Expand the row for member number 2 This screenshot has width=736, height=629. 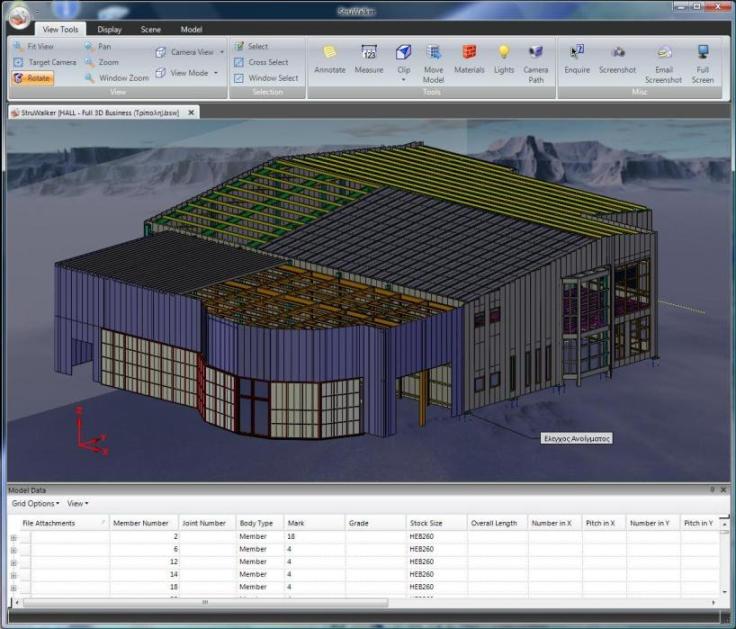click(14, 537)
